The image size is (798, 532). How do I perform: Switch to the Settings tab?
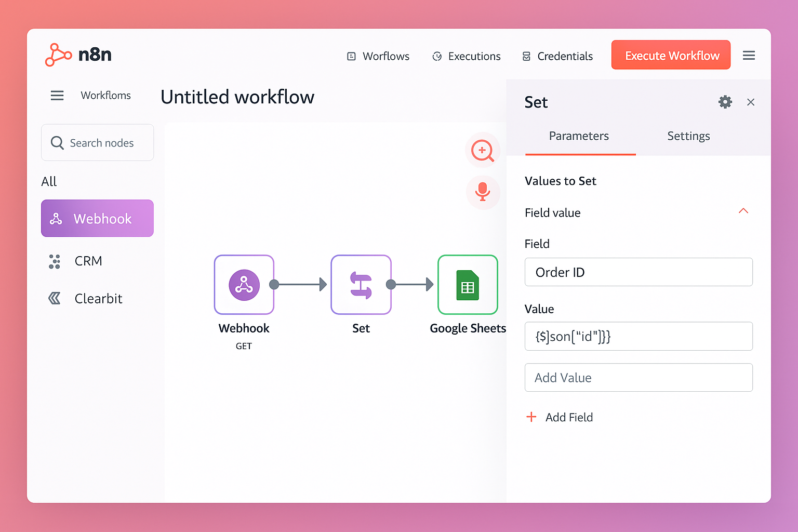click(x=688, y=136)
